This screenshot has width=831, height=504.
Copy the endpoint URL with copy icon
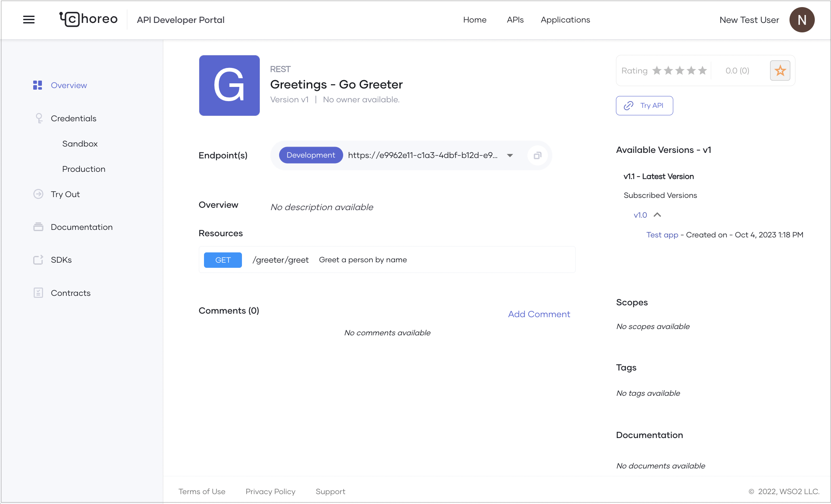click(537, 156)
